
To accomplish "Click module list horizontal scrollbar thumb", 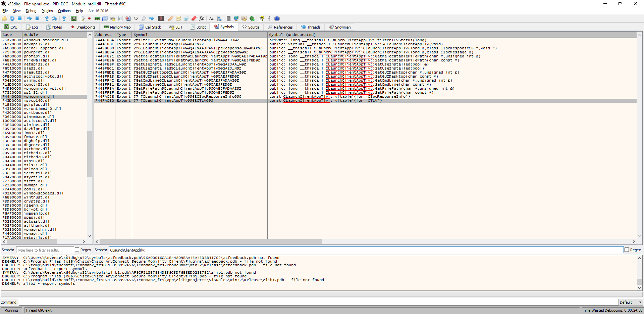I will click(x=32, y=241).
